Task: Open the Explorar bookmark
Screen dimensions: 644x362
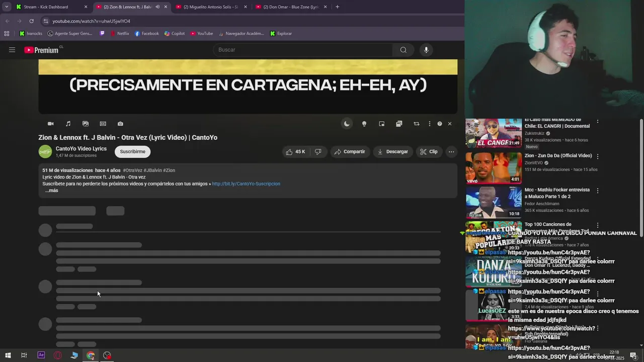Action: click(281, 34)
